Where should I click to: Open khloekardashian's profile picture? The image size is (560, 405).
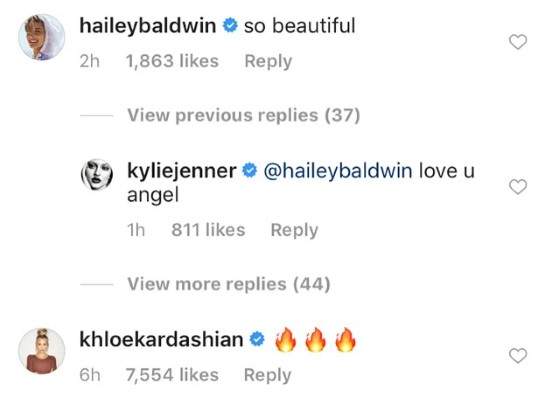point(41,351)
